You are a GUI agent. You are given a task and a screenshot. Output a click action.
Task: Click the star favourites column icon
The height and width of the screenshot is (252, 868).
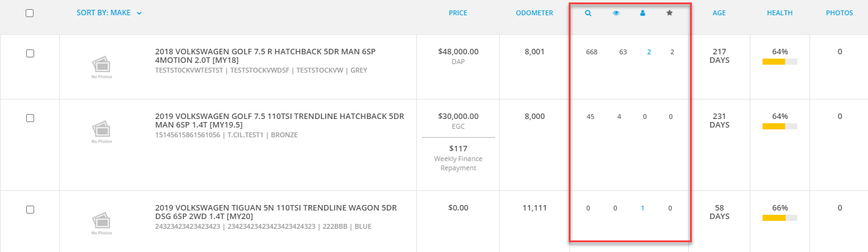[669, 13]
